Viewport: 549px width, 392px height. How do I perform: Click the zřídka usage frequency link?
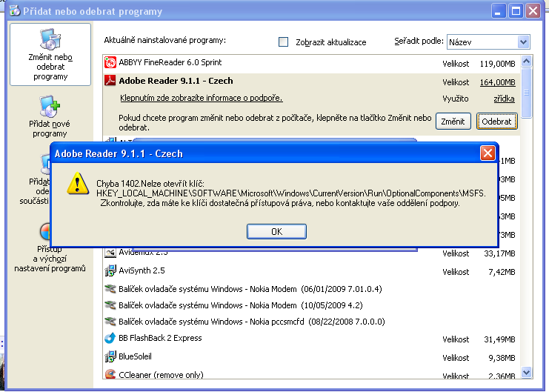click(x=504, y=99)
